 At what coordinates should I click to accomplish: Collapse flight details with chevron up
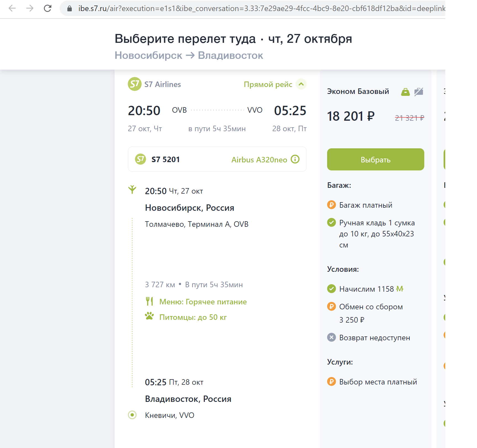pos(301,84)
